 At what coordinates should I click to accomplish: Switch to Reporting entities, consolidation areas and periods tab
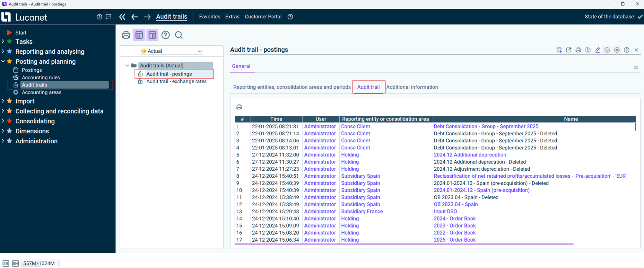[x=292, y=87]
